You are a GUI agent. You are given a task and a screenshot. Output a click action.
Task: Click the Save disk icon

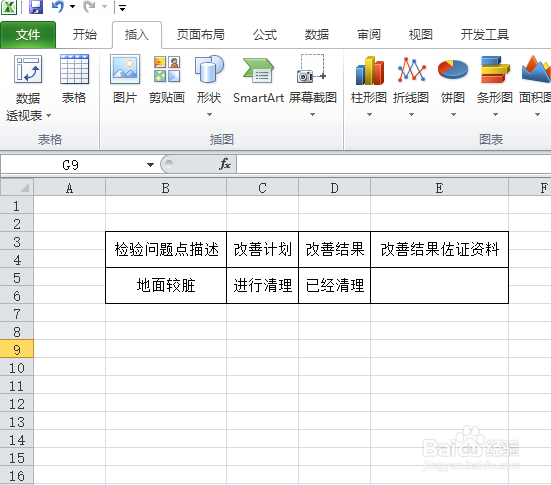pyautogui.click(x=36, y=6)
